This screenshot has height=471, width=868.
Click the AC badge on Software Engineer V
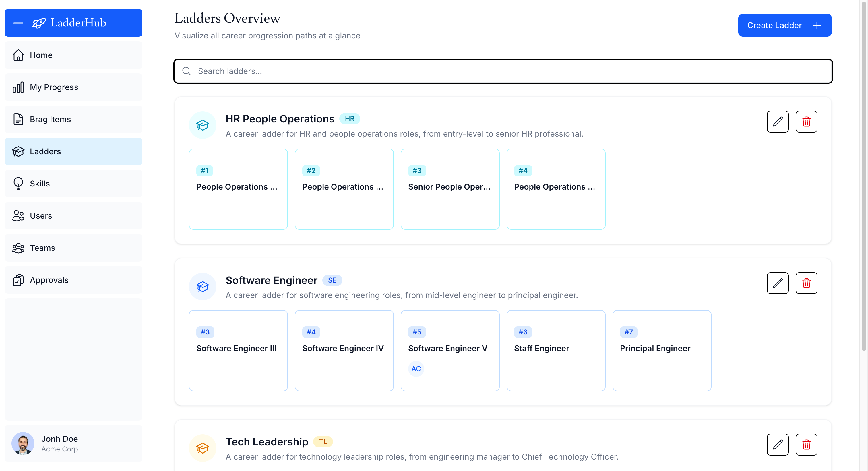coord(416,369)
